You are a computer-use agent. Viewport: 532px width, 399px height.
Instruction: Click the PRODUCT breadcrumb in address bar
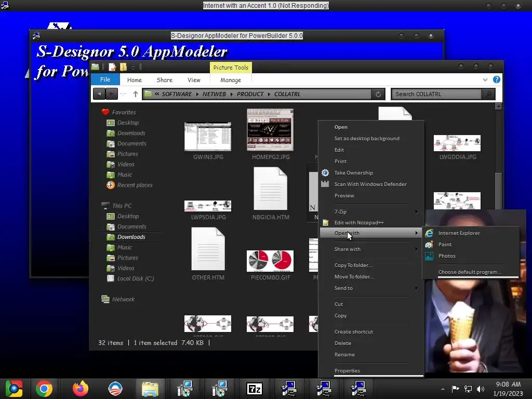[250, 94]
